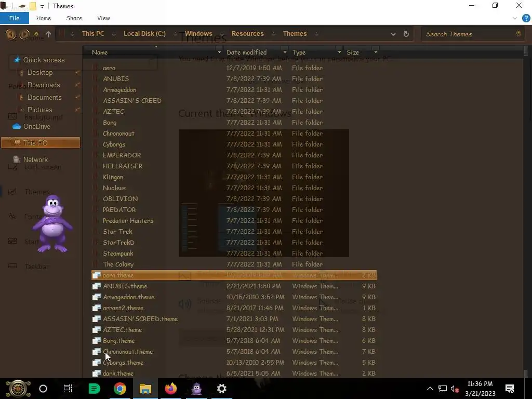Sort by Date modified column header
Viewport: 532px width, 399px height.
coord(247,52)
